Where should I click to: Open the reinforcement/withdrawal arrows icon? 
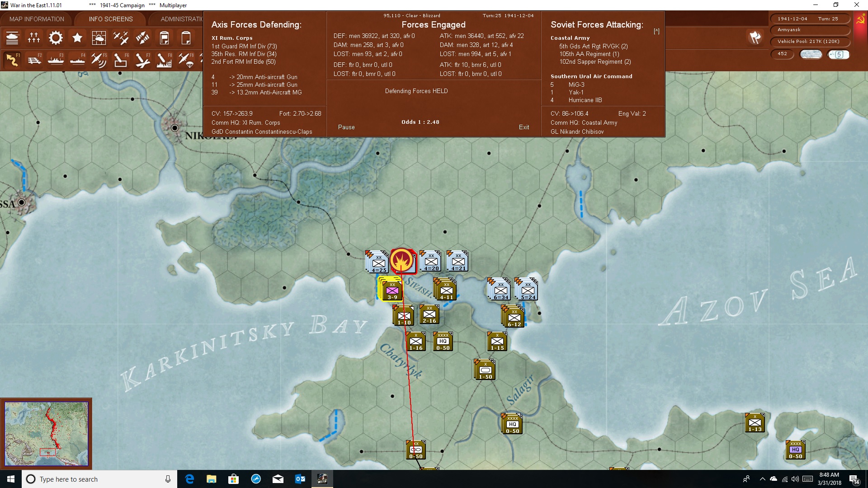tap(142, 38)
